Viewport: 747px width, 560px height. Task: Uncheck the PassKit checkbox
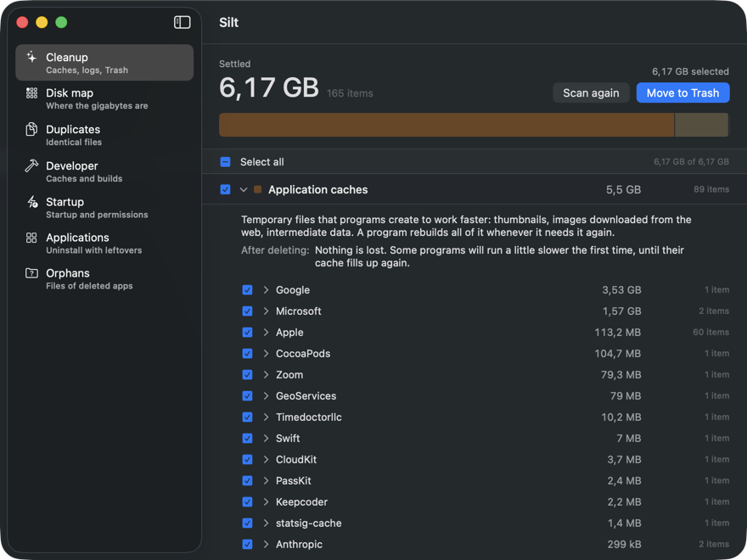247,480
